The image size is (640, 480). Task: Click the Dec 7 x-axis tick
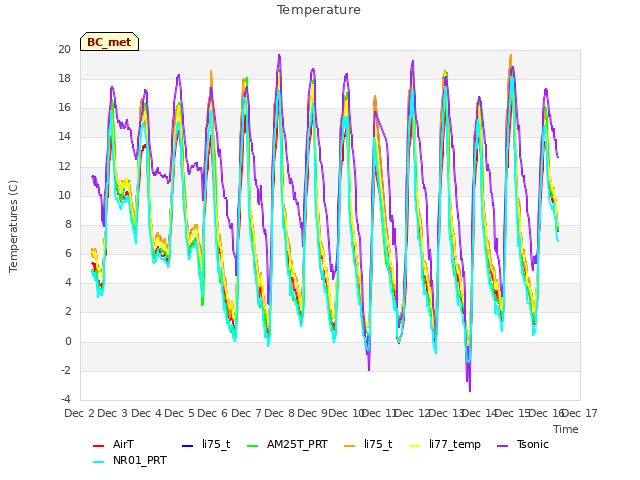click(246, 413)
